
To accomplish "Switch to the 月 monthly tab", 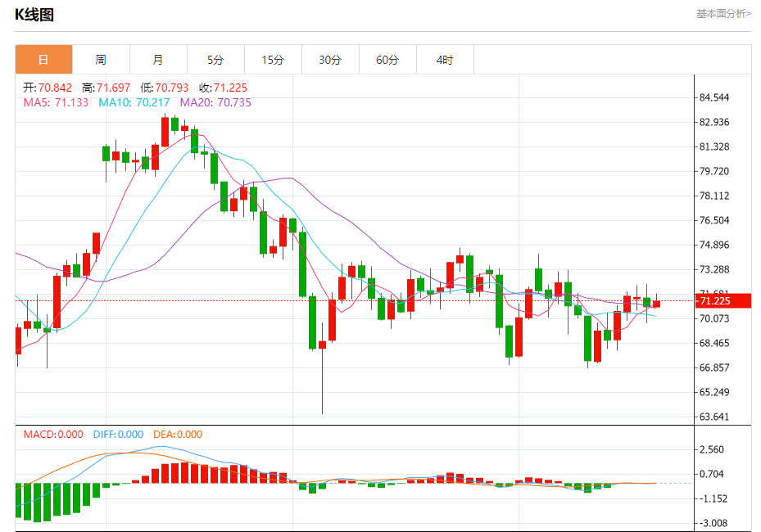I will (158, 60).
